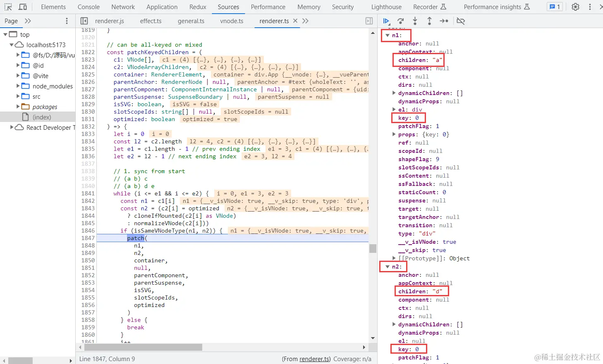This screenshot has width=603, height=364.
Task: Open the vnode.ts file tab
Action: (x=232, y=21)
